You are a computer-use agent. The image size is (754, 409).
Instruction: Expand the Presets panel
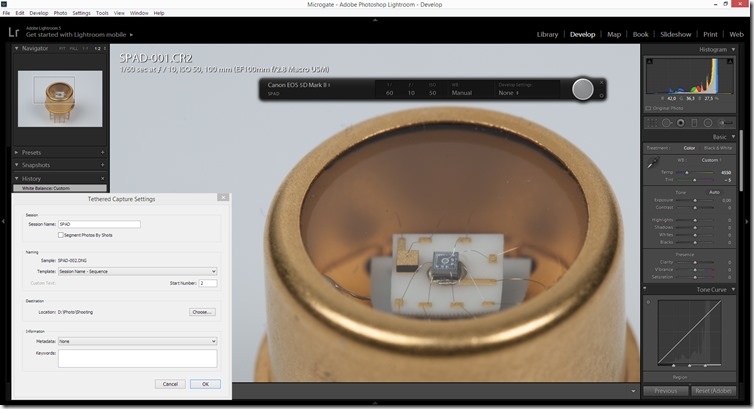pos(16,152)
